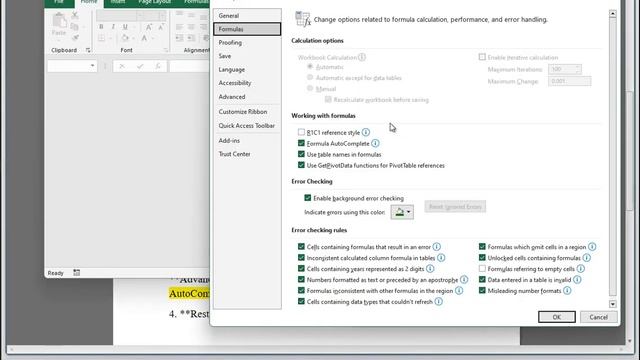
Task: Open the Accessibility options category
Action: point(247,83)
